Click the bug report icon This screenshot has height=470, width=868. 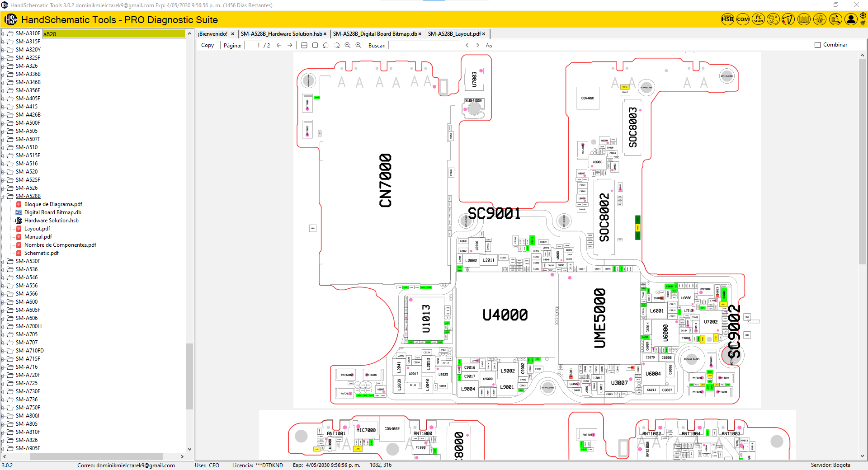863,23
